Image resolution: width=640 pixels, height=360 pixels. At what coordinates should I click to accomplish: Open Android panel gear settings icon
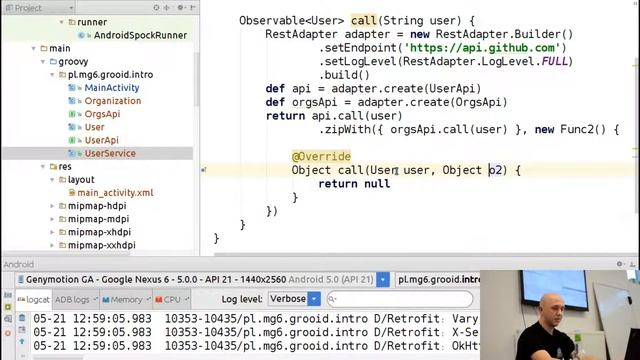(x=620, y=264)
